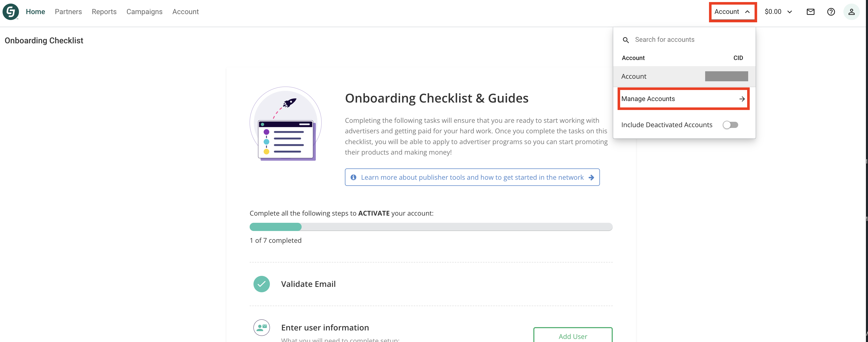
Task: Click the activation progress bar
Action: (431, 227)
